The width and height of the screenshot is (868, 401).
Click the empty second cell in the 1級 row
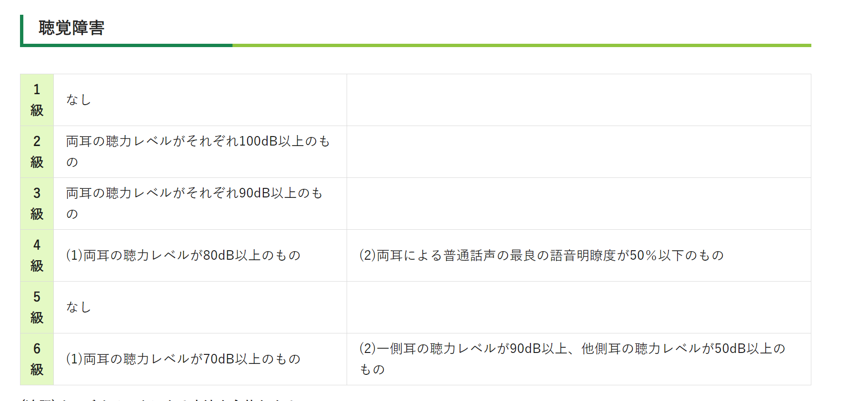click(x=579, y=100)
